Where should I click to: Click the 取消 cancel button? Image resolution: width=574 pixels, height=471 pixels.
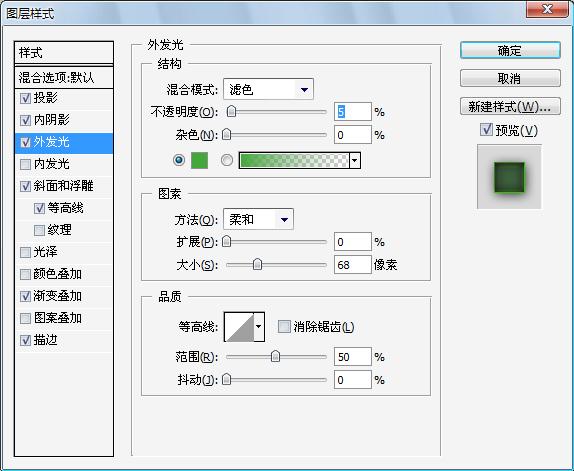(x=510, y=78)
